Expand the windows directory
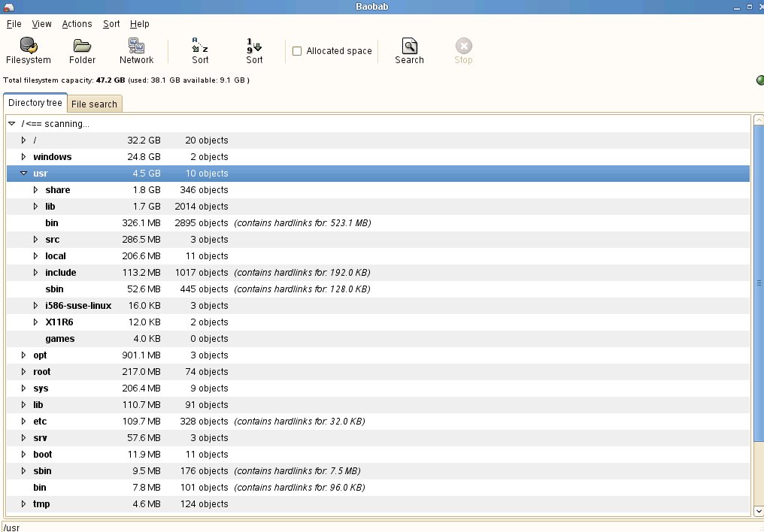 pos(24,157)
